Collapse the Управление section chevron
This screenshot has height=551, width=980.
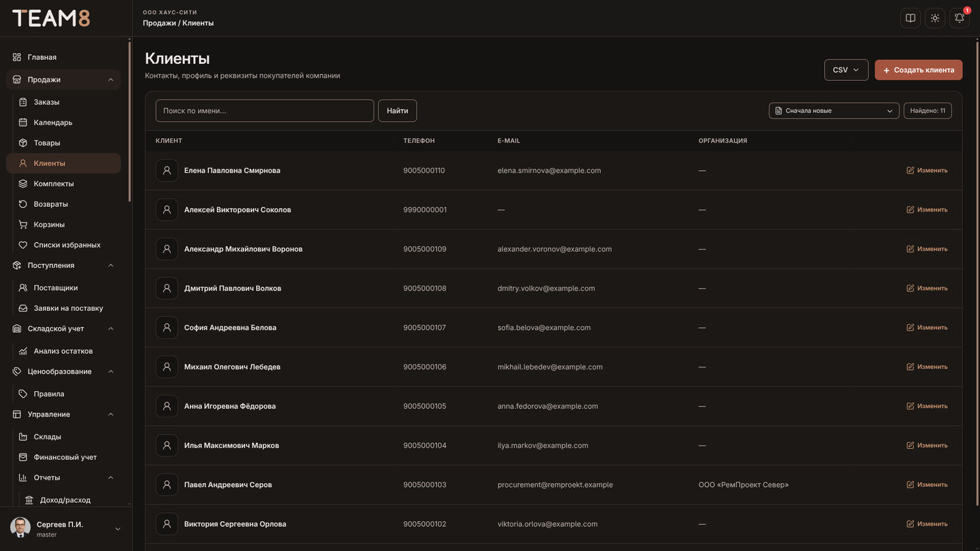coord(111,414)
